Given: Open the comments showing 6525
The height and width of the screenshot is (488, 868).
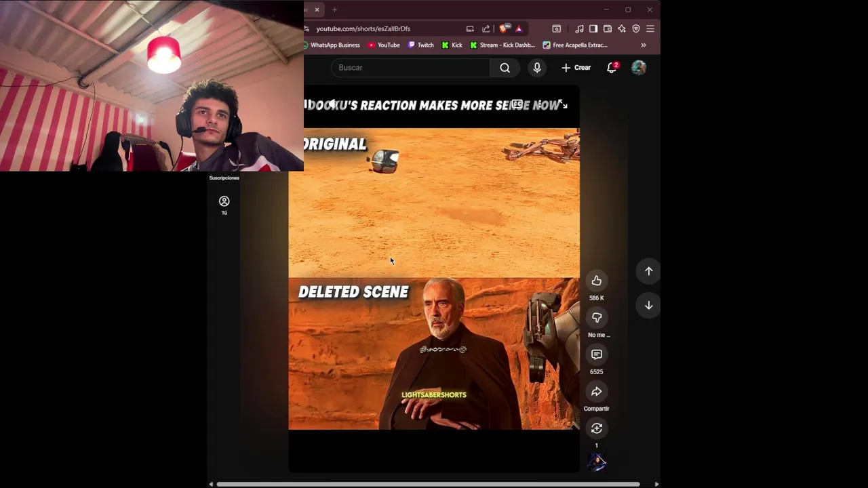Looking at the screenshot, I should [597, 354].
